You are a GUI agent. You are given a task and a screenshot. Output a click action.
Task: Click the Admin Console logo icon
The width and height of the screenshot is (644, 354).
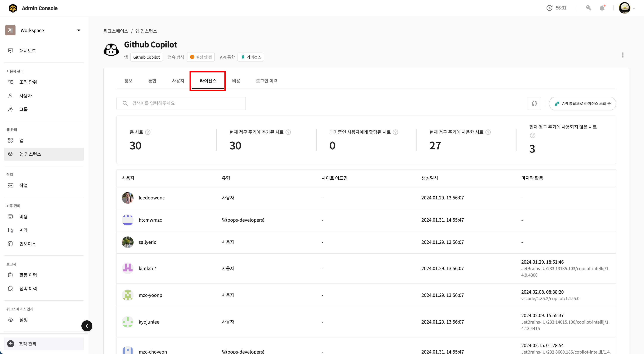(x=13, y=8)
